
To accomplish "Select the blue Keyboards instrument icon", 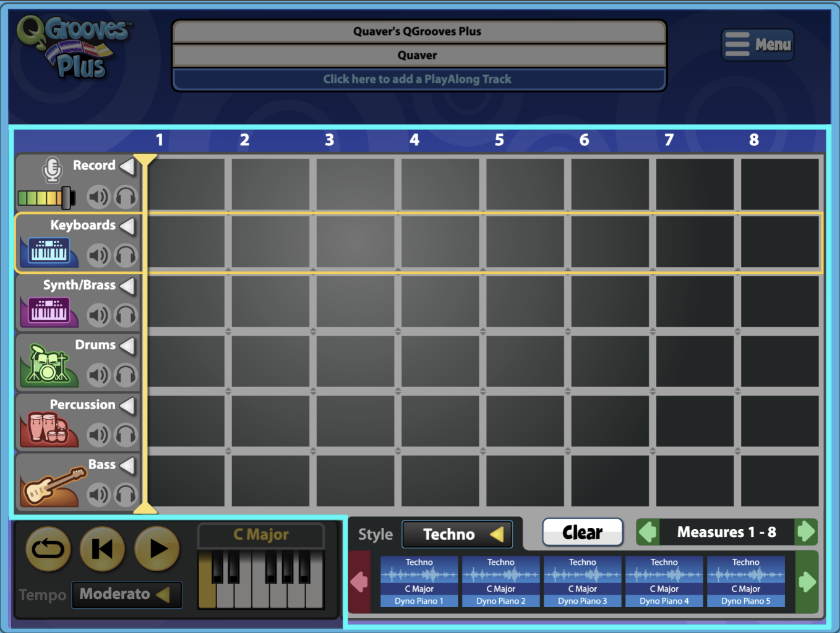I will click(49, 251).
